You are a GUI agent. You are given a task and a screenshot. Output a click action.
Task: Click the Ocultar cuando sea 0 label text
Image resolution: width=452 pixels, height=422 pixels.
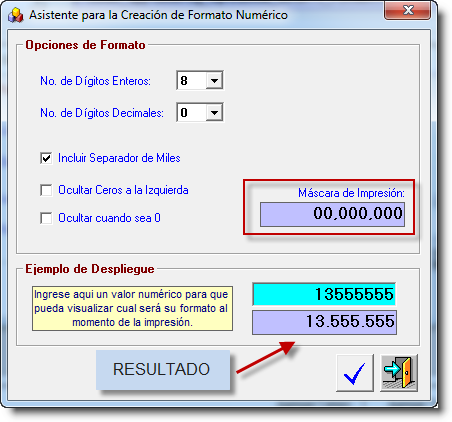point(109,218)
